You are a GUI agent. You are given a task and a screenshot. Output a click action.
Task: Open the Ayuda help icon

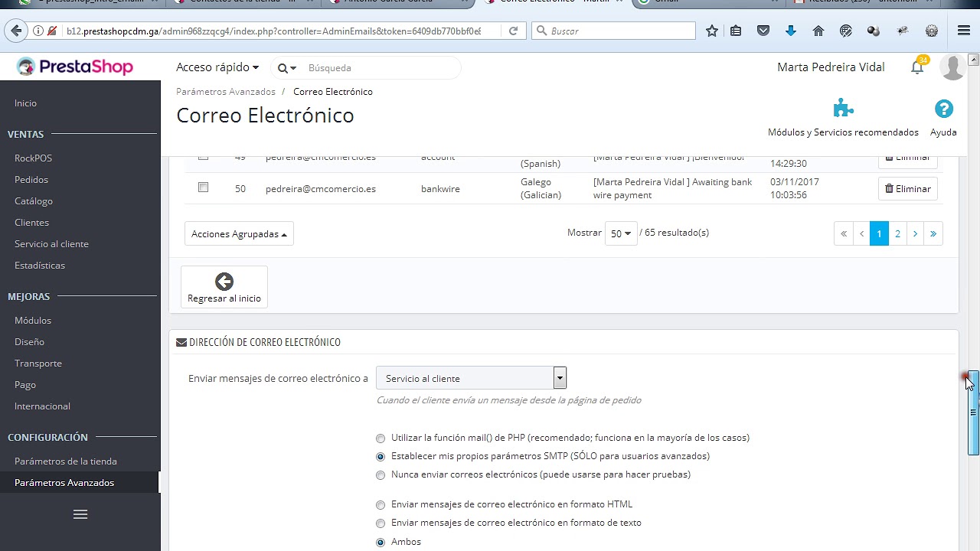coord(943,109)
